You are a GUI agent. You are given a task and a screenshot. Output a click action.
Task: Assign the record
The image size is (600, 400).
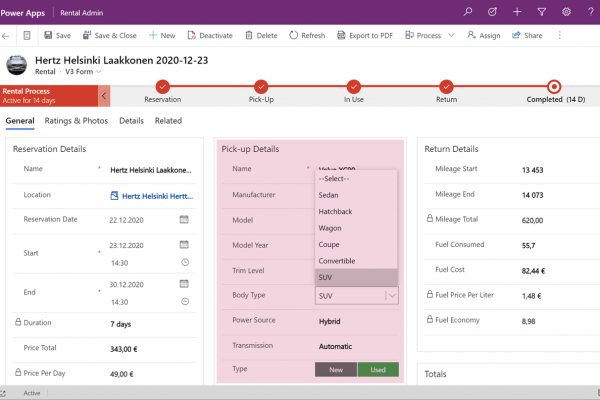pos(484,36)
